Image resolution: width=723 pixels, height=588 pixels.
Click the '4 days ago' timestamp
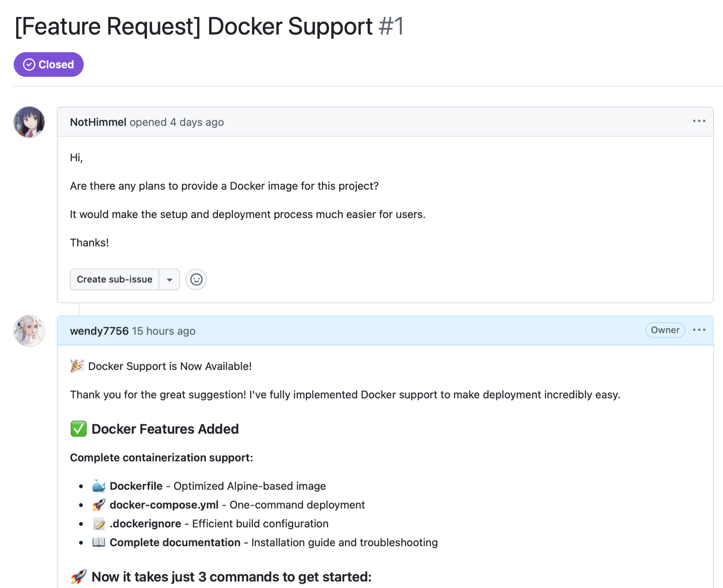click(197, 122)
